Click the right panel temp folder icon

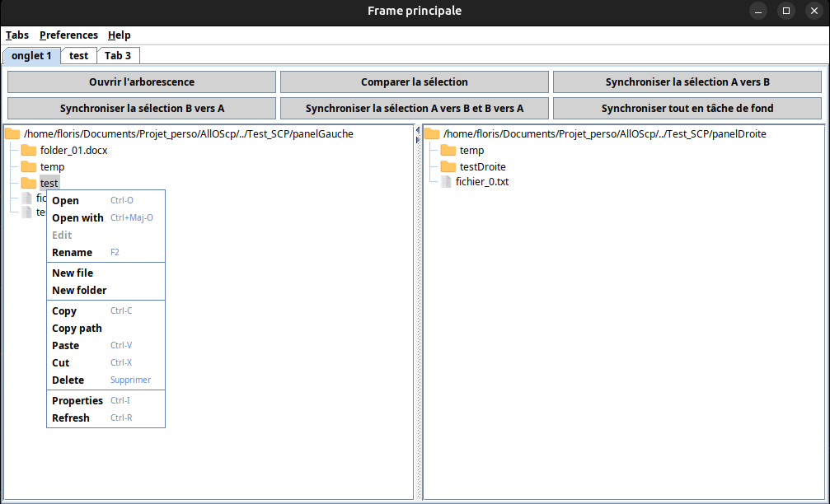pyautogui.click(x=448, y=150)
